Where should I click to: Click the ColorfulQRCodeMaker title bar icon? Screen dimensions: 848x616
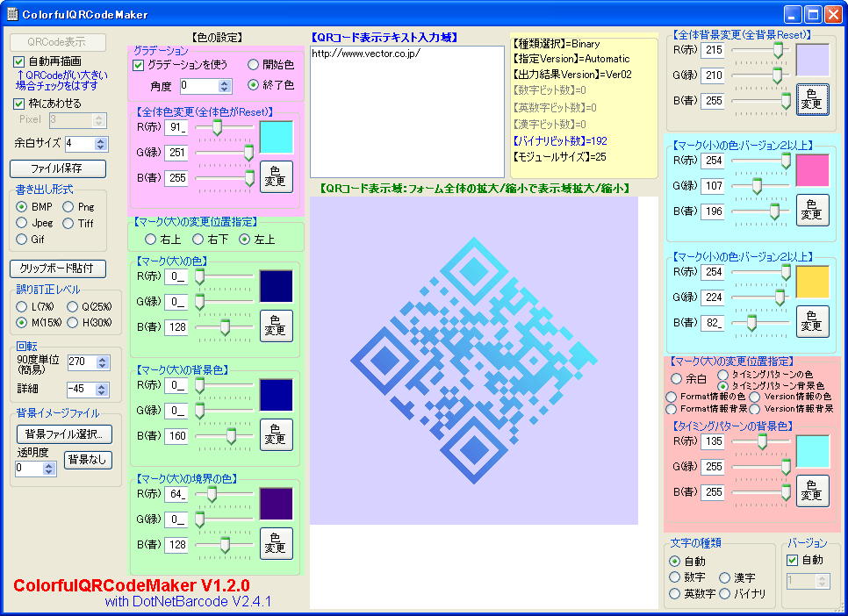(12, 14)
